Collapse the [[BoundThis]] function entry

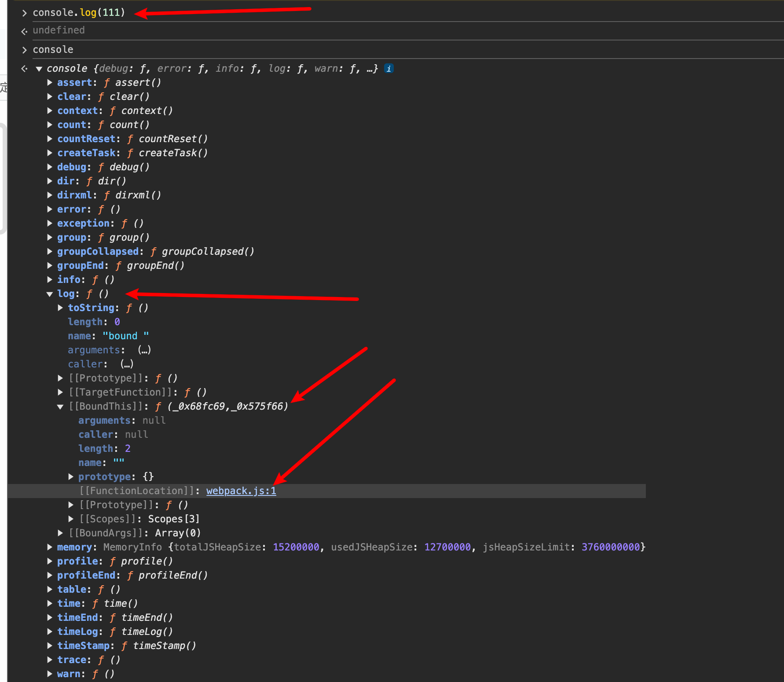[60, 407]
